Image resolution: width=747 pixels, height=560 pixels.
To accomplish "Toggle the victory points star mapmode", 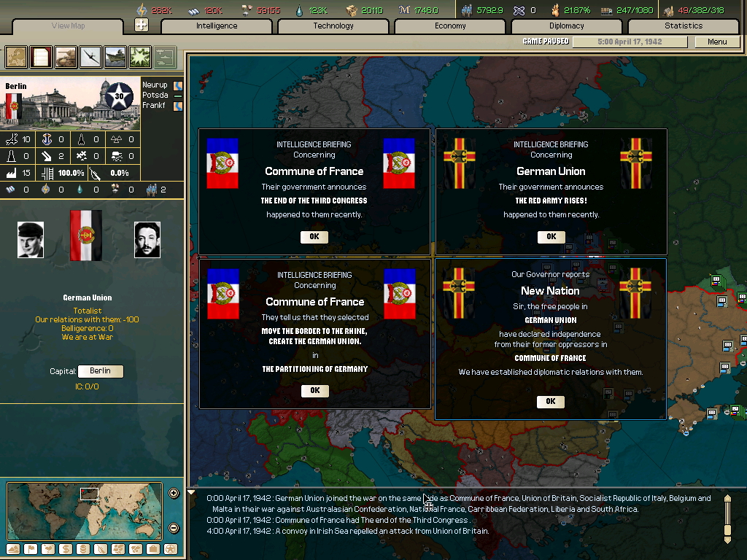I will (x=170, y=548).
